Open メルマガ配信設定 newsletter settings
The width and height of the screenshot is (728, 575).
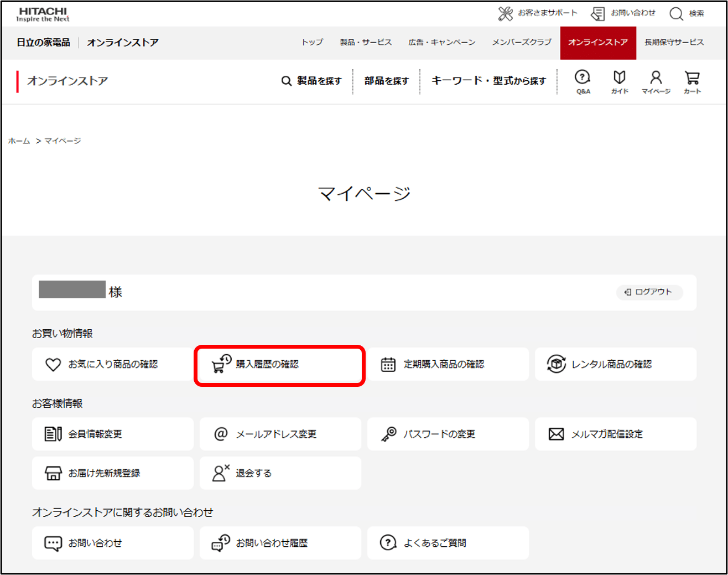[615, 434]
